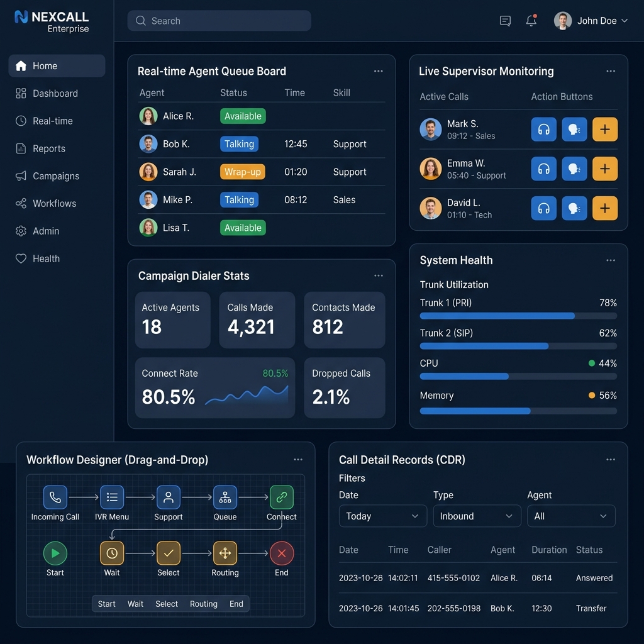This screenshot has height=644, width=644.
Task: Click Bob K.'s Talking status badge
Action: coord(239,144)
